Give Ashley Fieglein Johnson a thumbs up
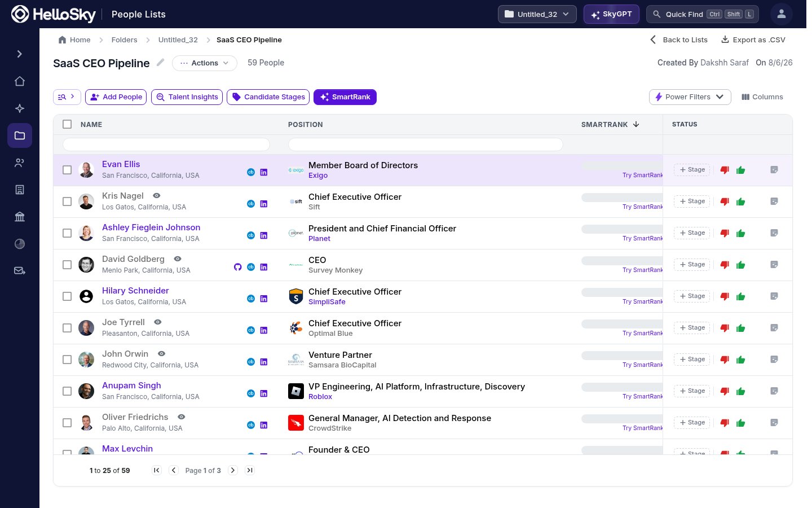 (x=741, y=233)
